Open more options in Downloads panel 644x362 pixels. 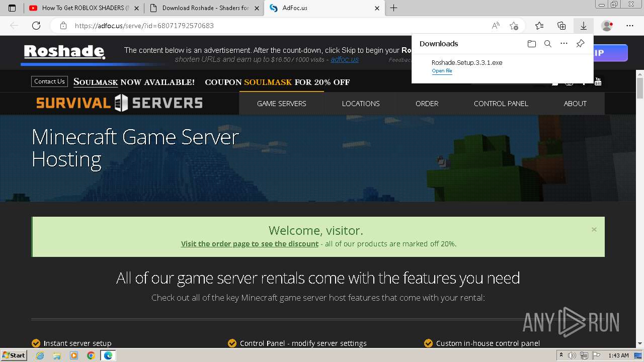point(564,44)
